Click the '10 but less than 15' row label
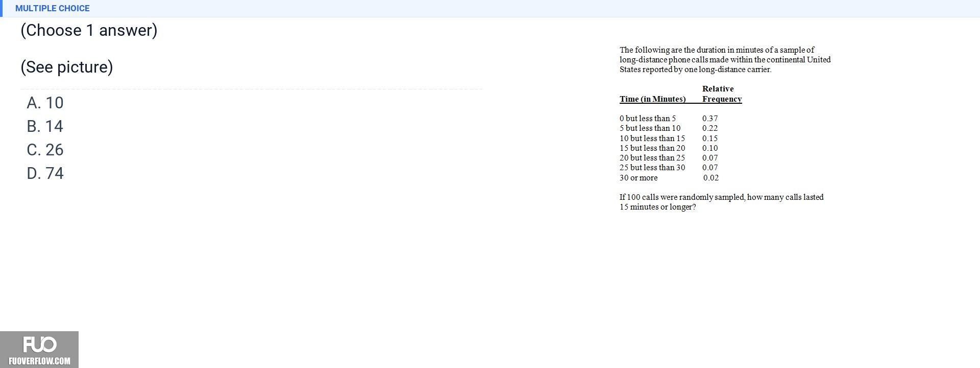The width and height of the screenshot is (980, 368). pos(652,139)
